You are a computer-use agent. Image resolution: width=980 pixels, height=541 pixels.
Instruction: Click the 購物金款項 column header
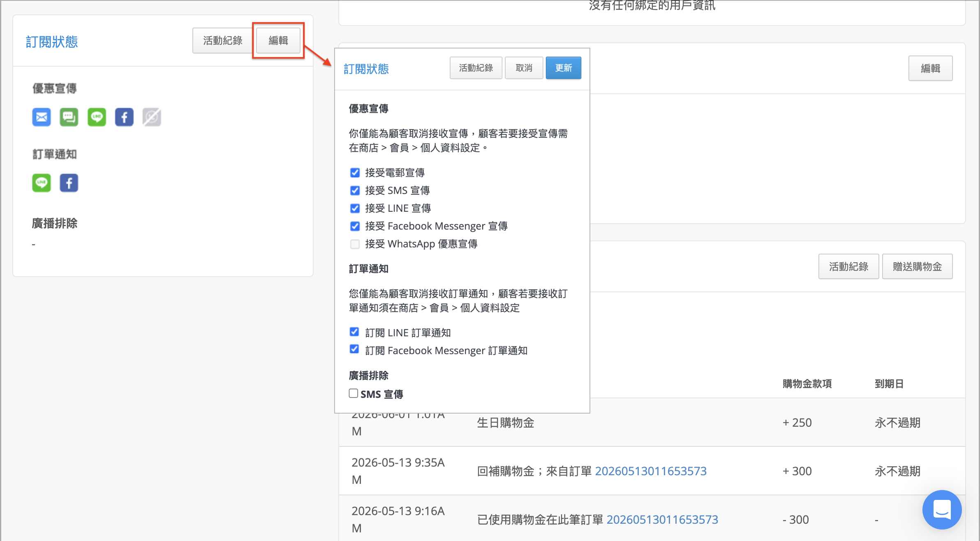(x=807, y=384)
